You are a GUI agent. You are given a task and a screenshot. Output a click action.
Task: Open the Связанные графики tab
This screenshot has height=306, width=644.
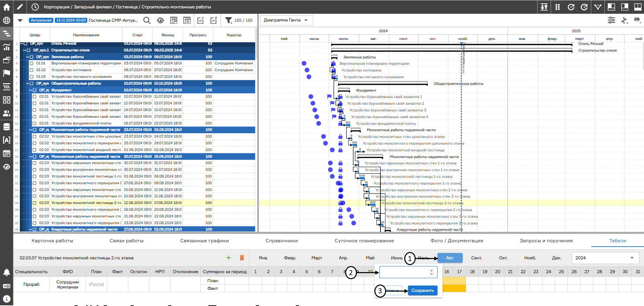(x=204, y=241)
